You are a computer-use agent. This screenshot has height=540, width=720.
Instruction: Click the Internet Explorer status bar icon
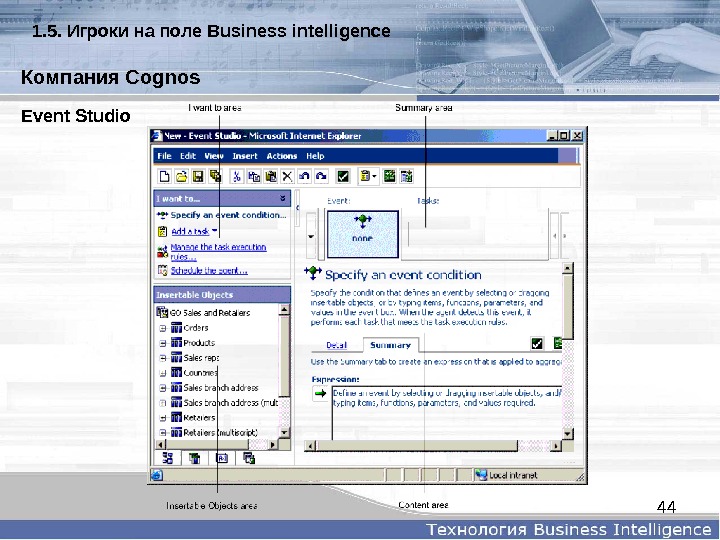(157, 475)
